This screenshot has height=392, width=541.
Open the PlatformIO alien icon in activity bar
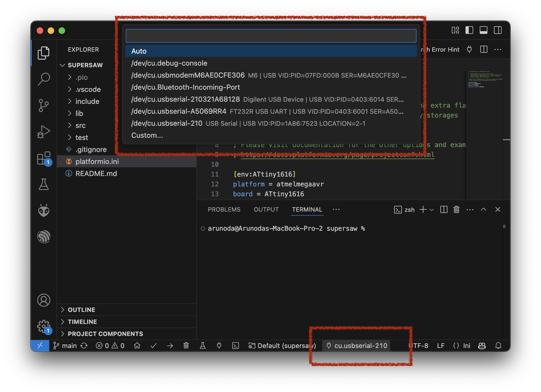pos(43,210)
